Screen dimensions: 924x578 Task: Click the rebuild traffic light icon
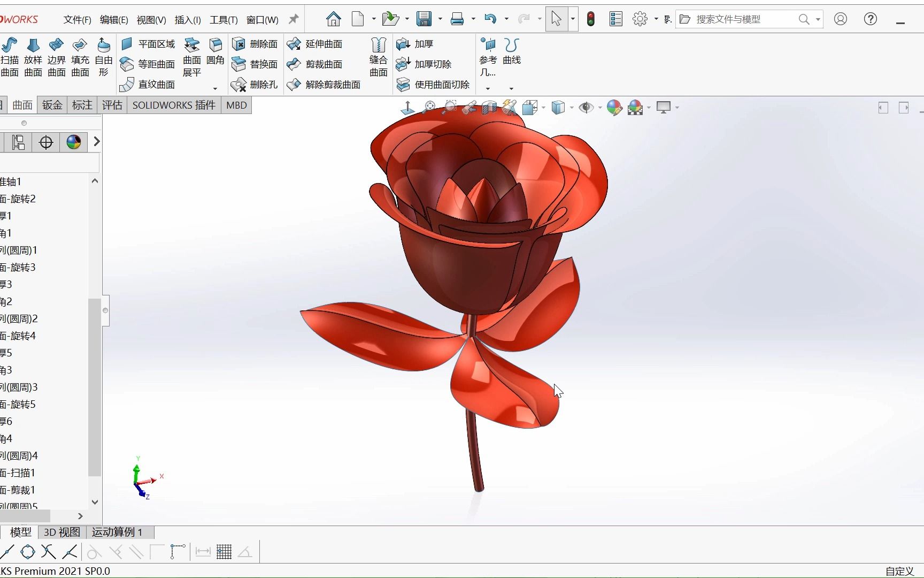591,19
